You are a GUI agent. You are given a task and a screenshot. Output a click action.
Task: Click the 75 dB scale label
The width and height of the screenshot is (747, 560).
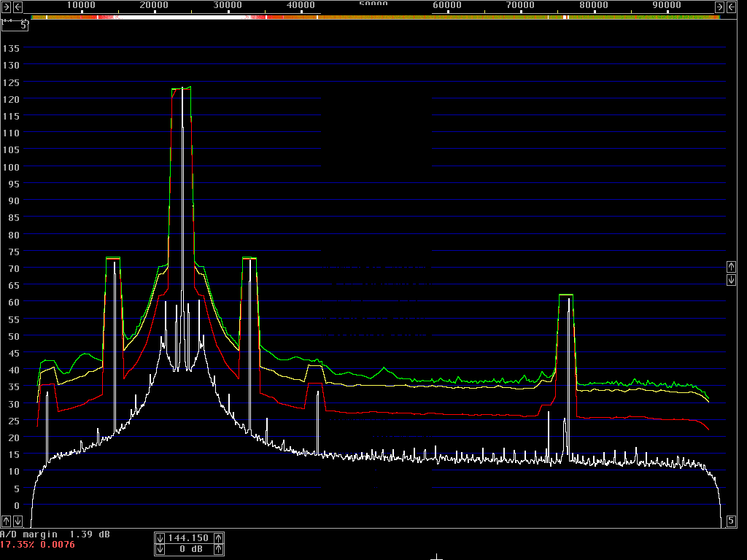point(14,252)
